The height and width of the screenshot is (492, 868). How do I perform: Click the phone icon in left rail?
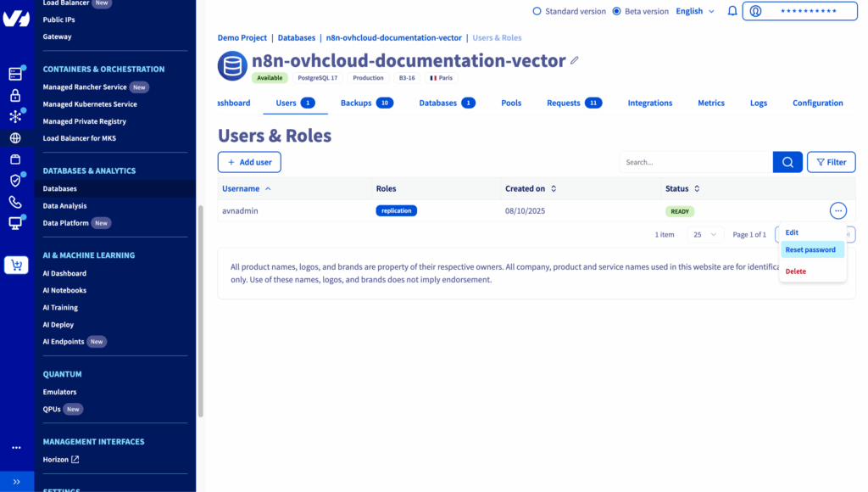[15, 202]
